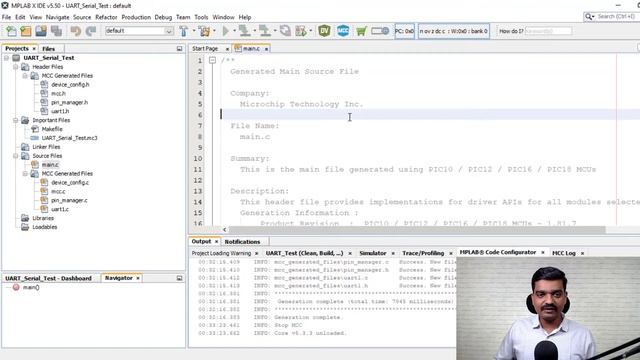This screenshot has width=640, height=360.
Task: Launch MPLAB Code Configurator MCC icon
Action: 343,31
